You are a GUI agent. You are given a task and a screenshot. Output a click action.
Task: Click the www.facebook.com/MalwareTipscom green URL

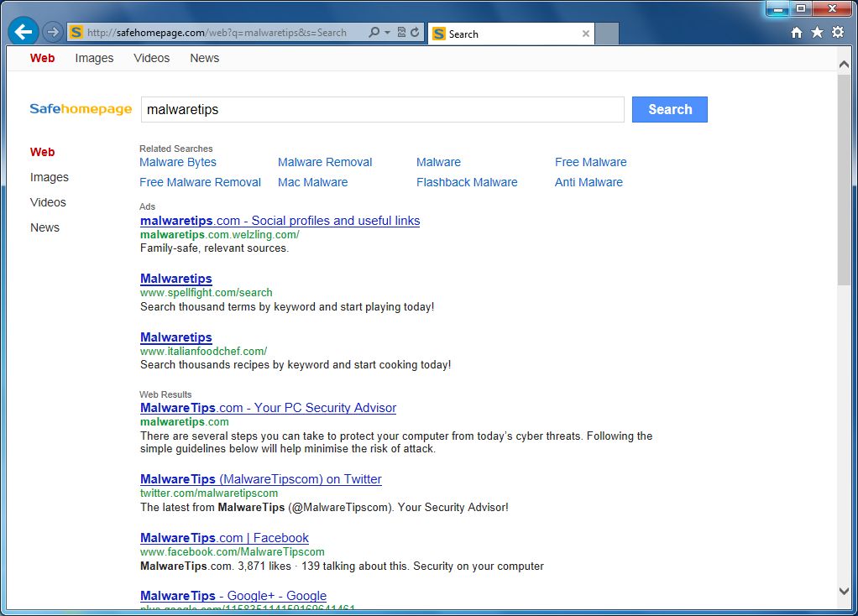233,552
